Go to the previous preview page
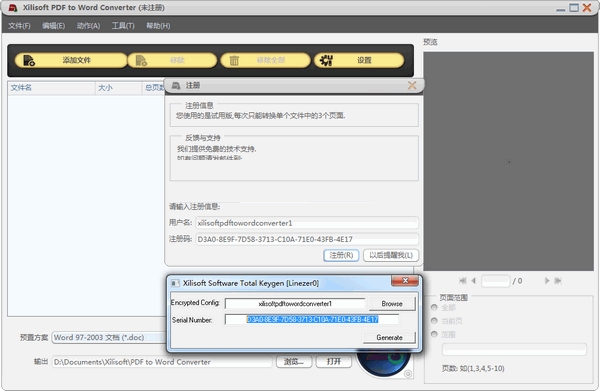This screenshot has width=600, height=391. point(473,281)
